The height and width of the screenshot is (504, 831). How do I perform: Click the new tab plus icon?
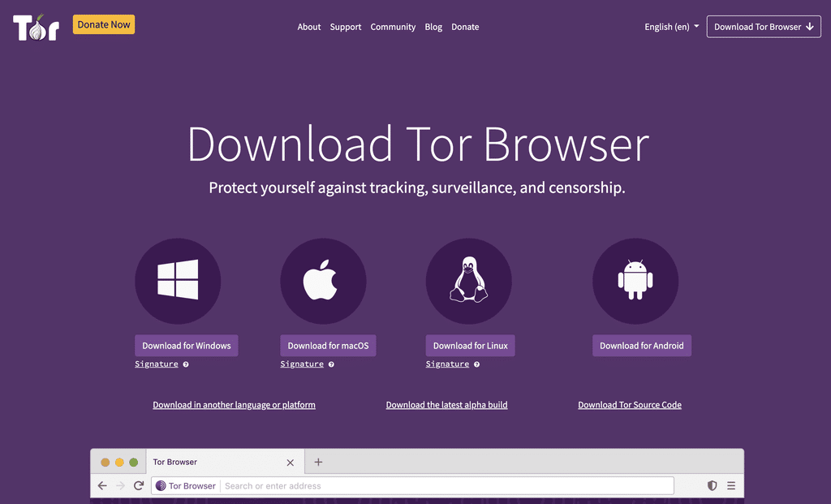point(318,462)
